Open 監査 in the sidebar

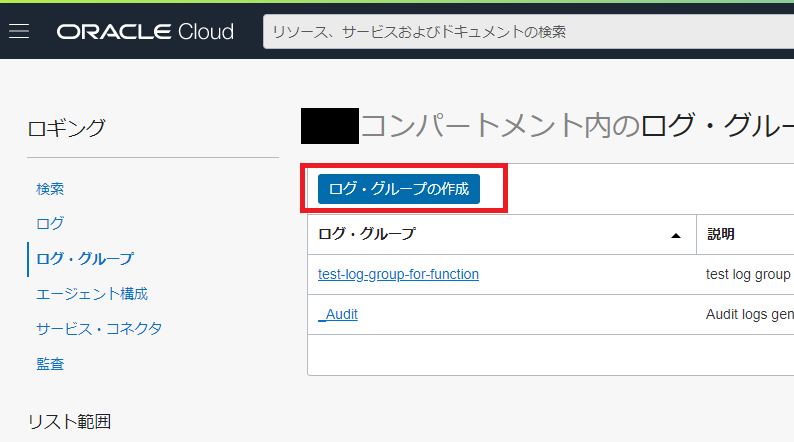point(50,364)
